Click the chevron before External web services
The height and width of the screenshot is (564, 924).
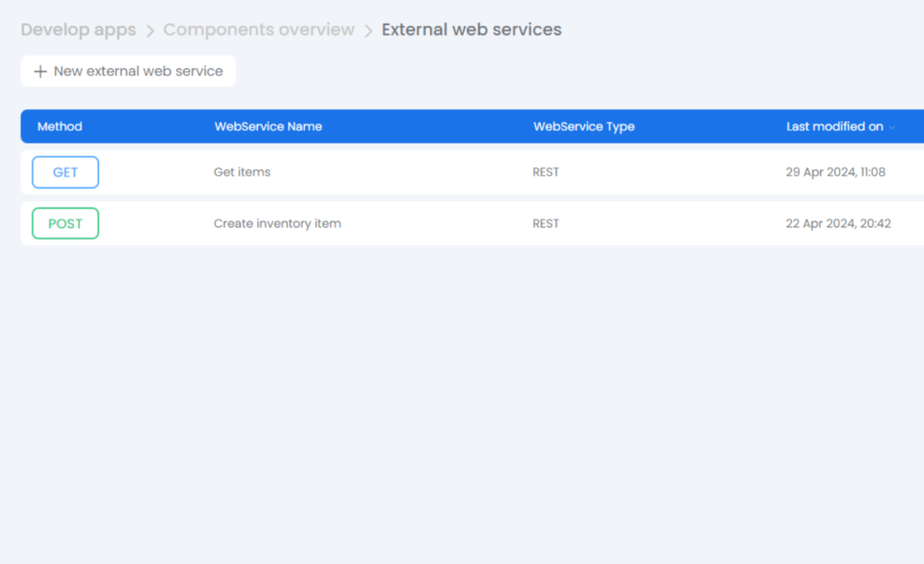(x=367, y=30)
